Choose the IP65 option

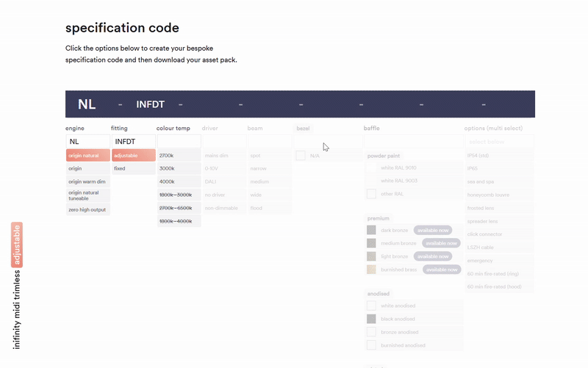500,168
